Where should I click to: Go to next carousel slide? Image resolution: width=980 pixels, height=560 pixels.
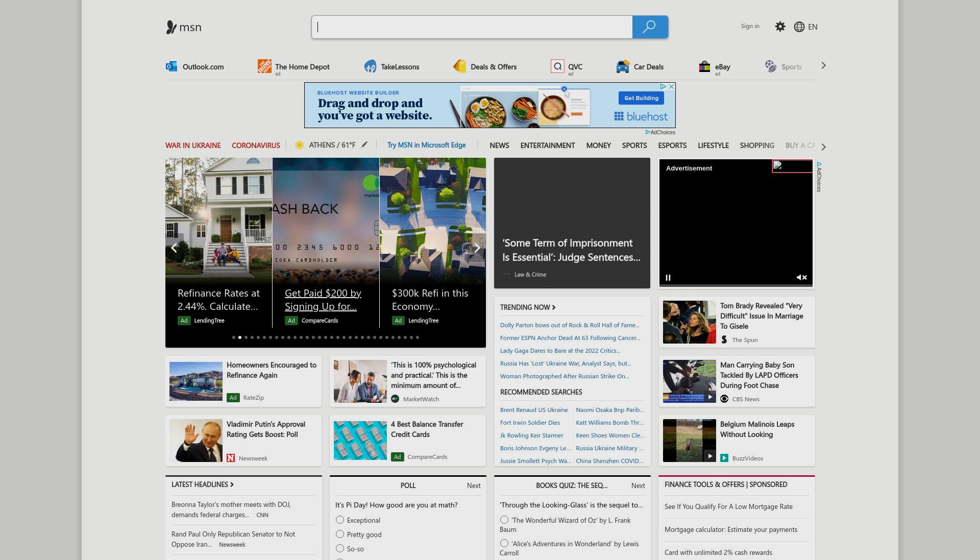click(477, 248)
